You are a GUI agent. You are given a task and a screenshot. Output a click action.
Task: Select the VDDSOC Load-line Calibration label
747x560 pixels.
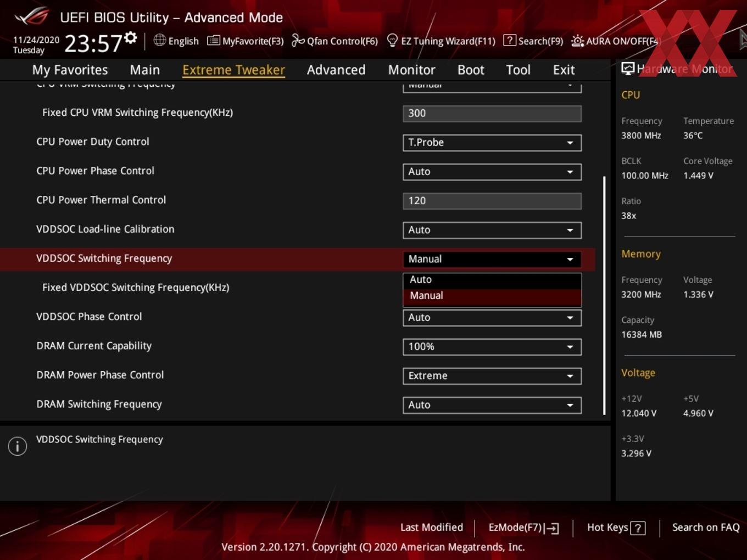pyautogui.click(x=105, y=229)
